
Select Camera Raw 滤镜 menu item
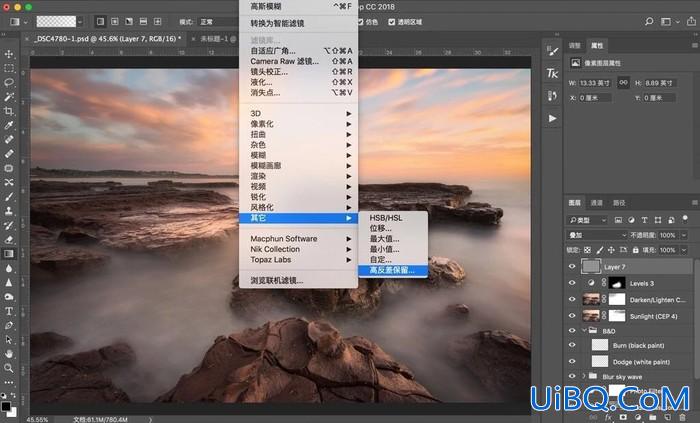coord(301,61)
